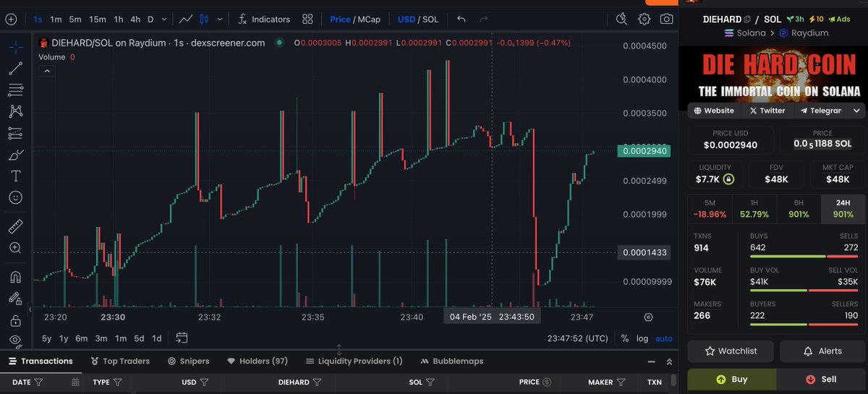Undo the last chart action

[x=461, y=20]
